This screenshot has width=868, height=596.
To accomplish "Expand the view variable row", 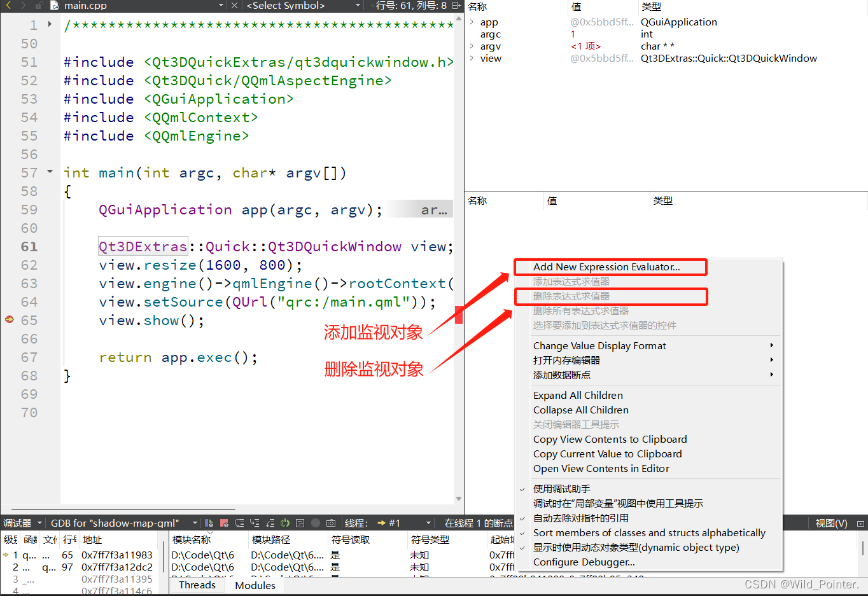I will click(x=472, y=58).
